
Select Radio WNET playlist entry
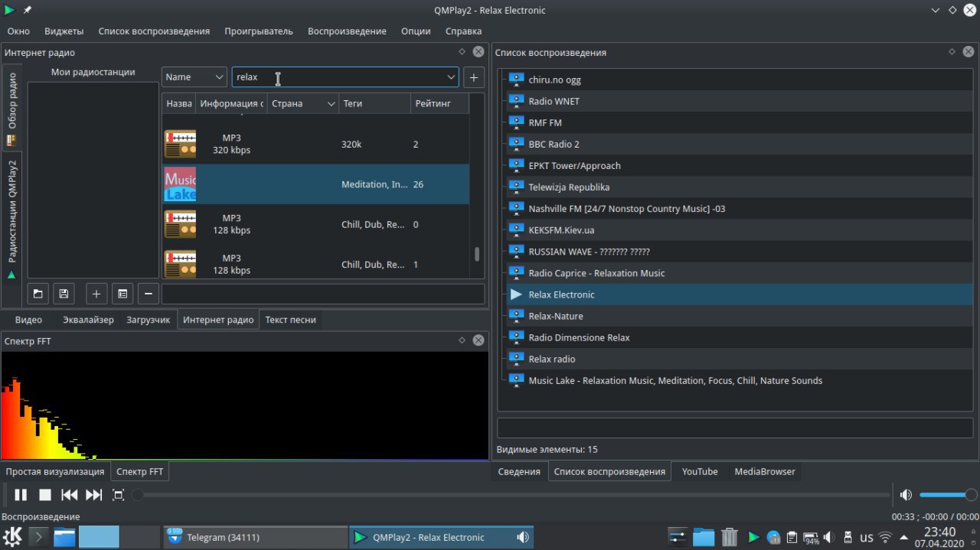click(740, 101)
